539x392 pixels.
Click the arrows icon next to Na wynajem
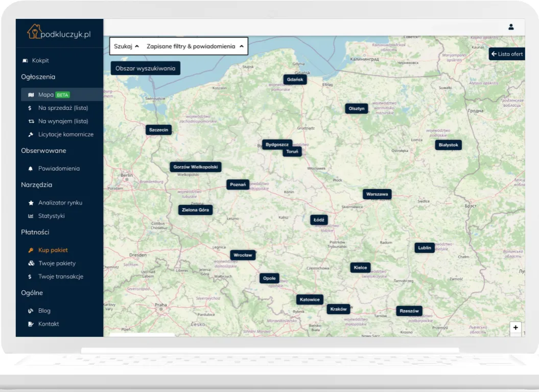click(x=32, y=121)
